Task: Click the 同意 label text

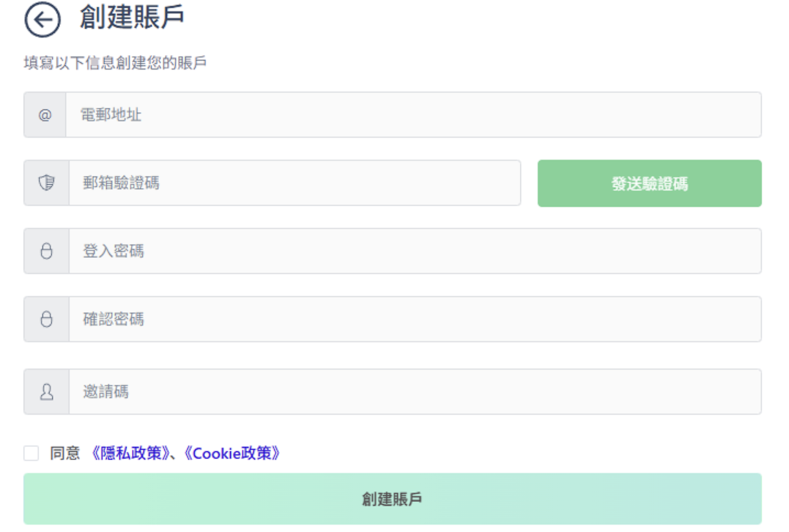Action: click(x=65, y=454)
